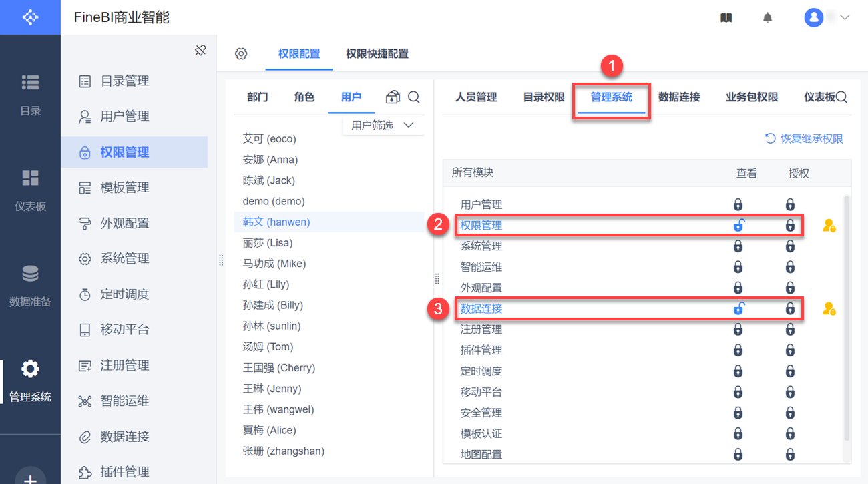Image resolution: width=868 pixels, height=484 pixels.
Task: Toggle 授权 lock for 权限管理
Action: tap(790, 226)
